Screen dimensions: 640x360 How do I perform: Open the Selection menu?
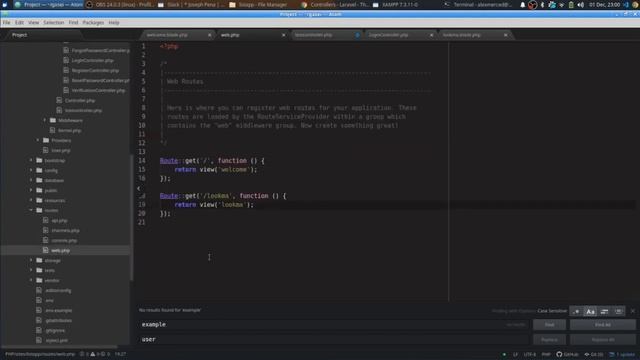click(53, 23)
